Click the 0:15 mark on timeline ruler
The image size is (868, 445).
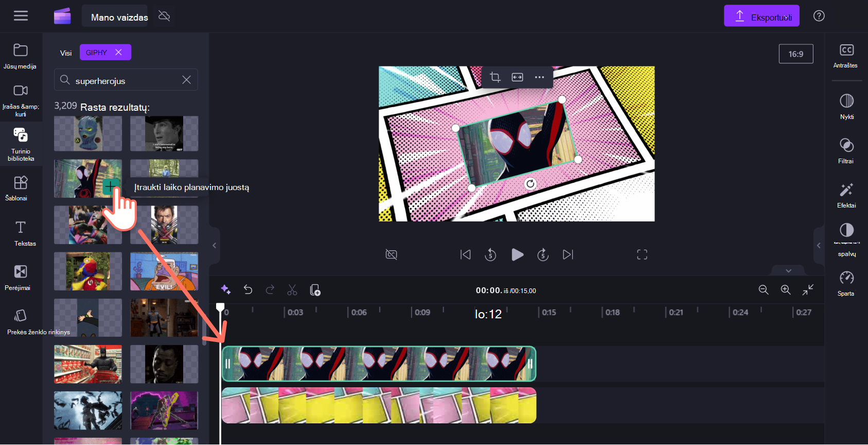coord(548,312)
